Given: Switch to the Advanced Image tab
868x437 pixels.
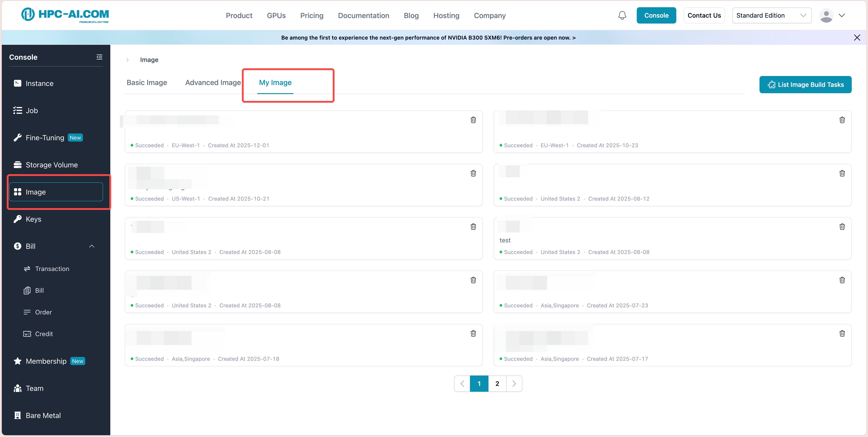Looking at the screenshot, I should click(x=213, y=83).
